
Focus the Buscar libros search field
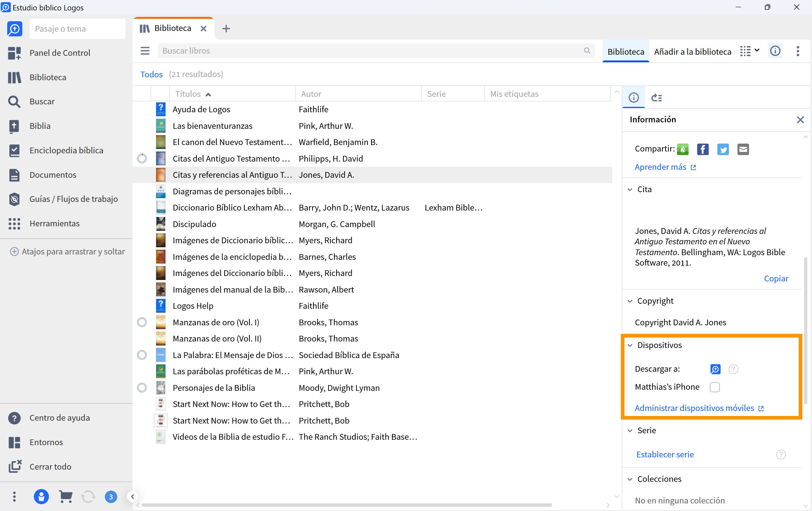(x=376, y=51)
